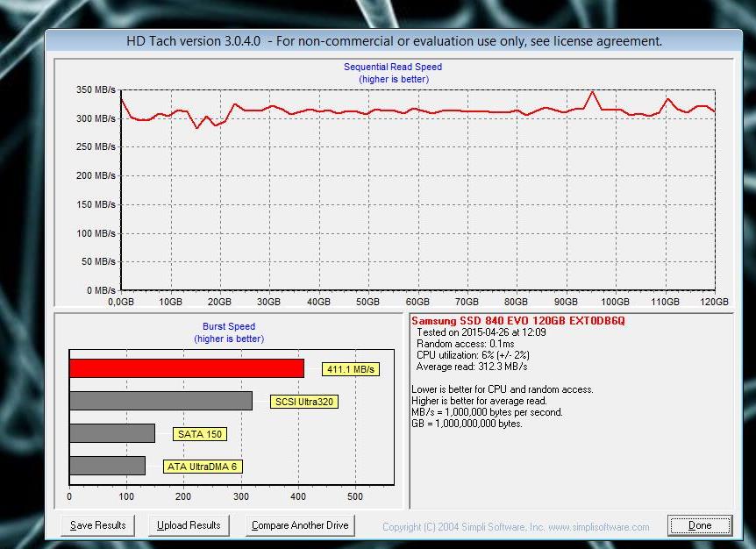Select the Random access: 0.1ms value
The width and height of the screenshot is (756, 549).
[466, 344]
